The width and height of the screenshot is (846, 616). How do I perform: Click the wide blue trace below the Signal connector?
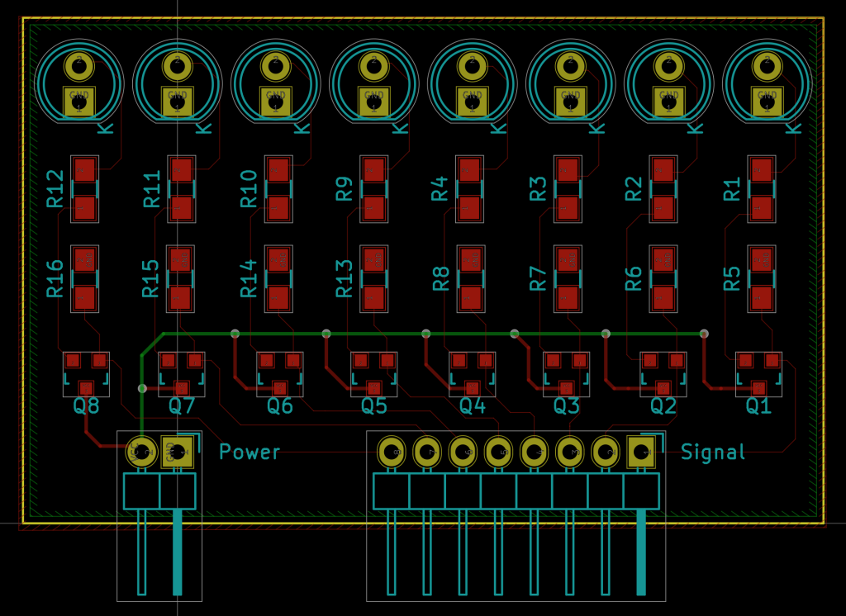click(x=641, y=562)
